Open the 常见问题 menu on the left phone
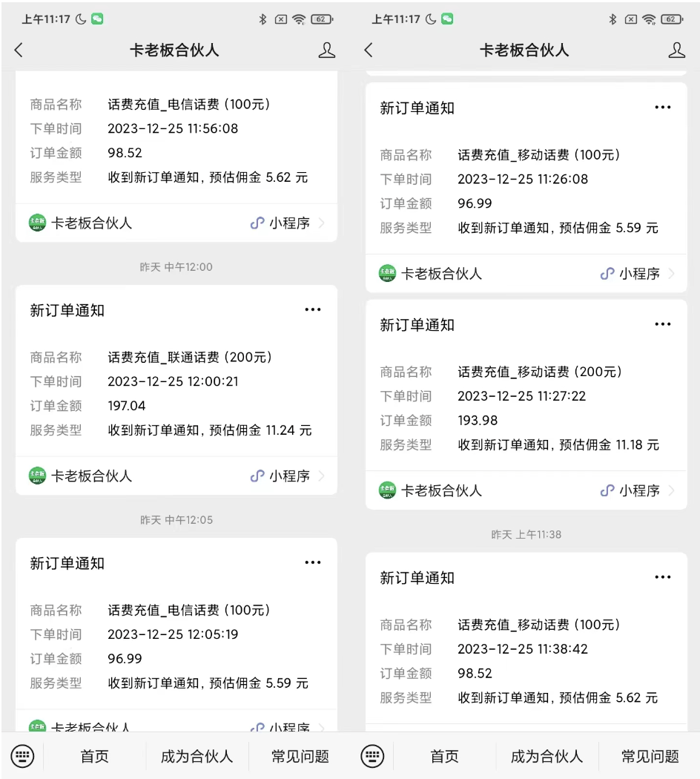Image resolution: width=700 pixels, height=779 pixels. pyautogui.click(x=300, y=756)
